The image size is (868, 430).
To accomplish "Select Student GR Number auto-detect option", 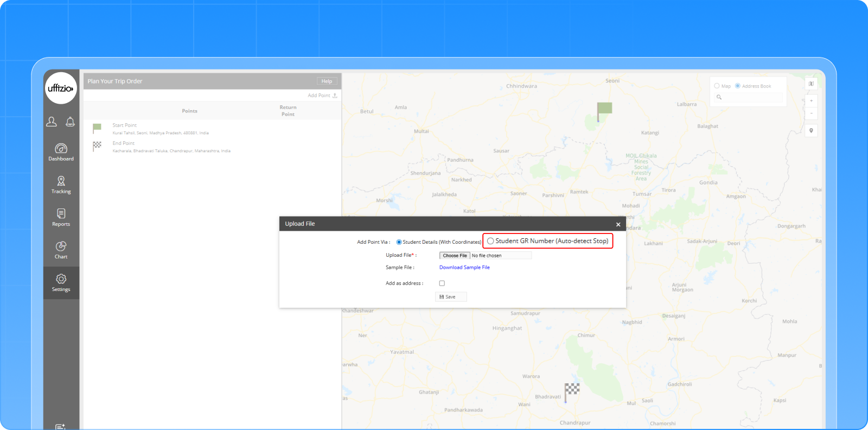I will click(x=490, y=241).
